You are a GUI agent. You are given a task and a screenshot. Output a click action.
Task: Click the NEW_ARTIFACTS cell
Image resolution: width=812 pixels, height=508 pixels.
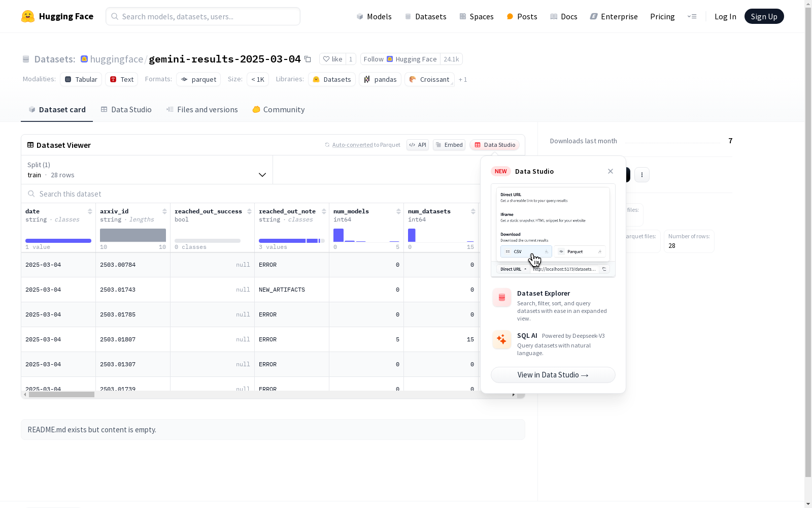292,290
